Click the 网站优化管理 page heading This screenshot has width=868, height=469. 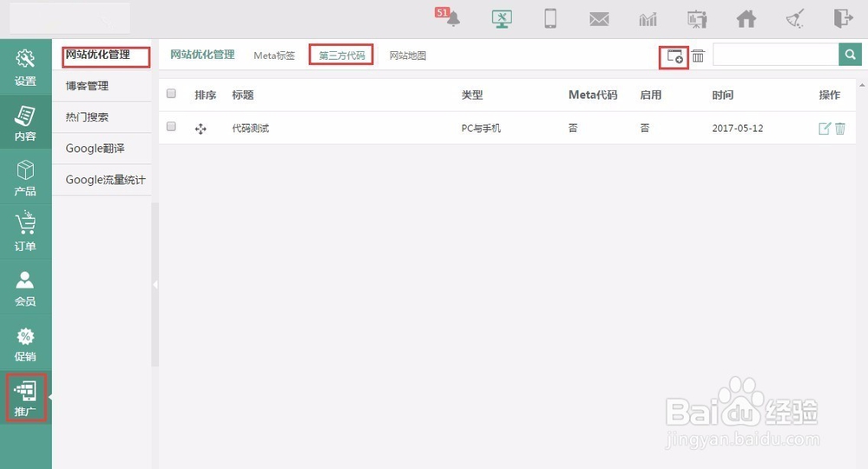coord(202,54)
